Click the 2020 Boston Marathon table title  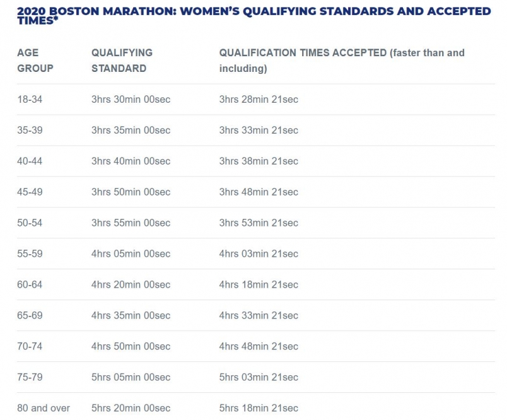[253, 16]
